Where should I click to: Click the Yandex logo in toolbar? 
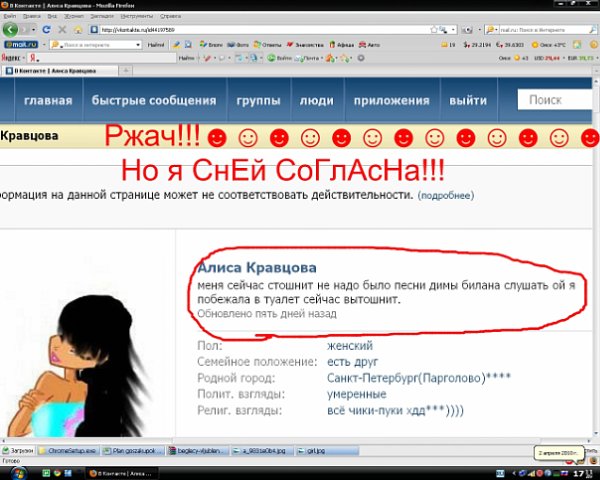12,58
